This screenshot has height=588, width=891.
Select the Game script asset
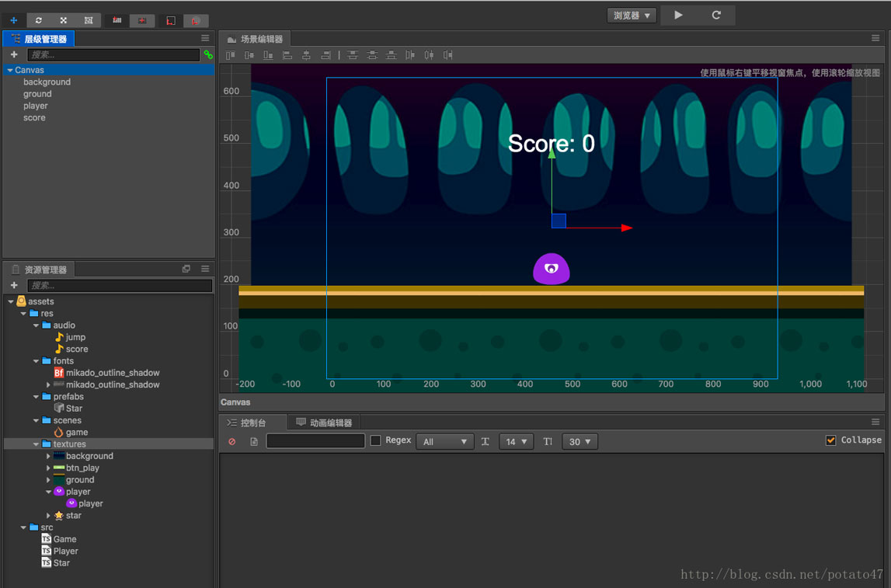(x=64, y=539)
